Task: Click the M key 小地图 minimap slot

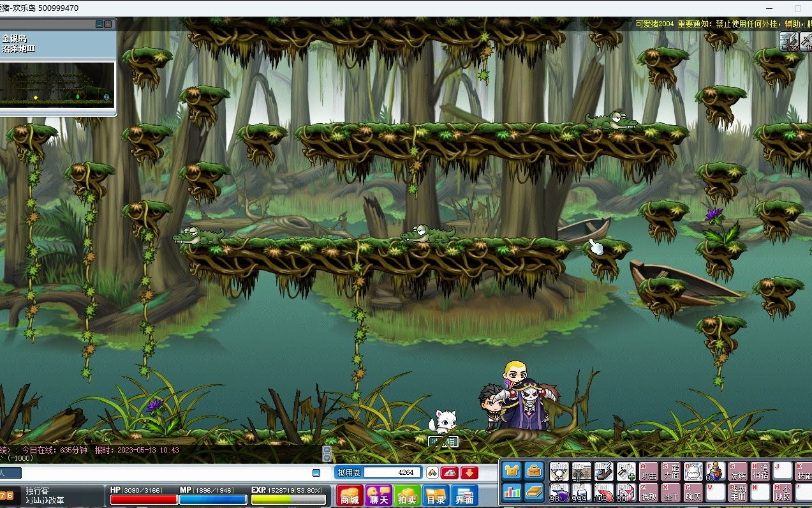Action: click(783, 492)
